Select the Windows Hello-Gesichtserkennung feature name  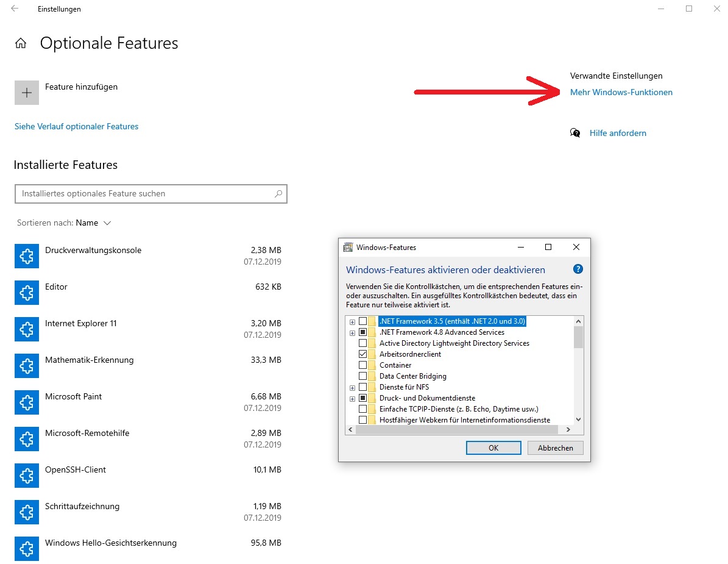[110, 543]
